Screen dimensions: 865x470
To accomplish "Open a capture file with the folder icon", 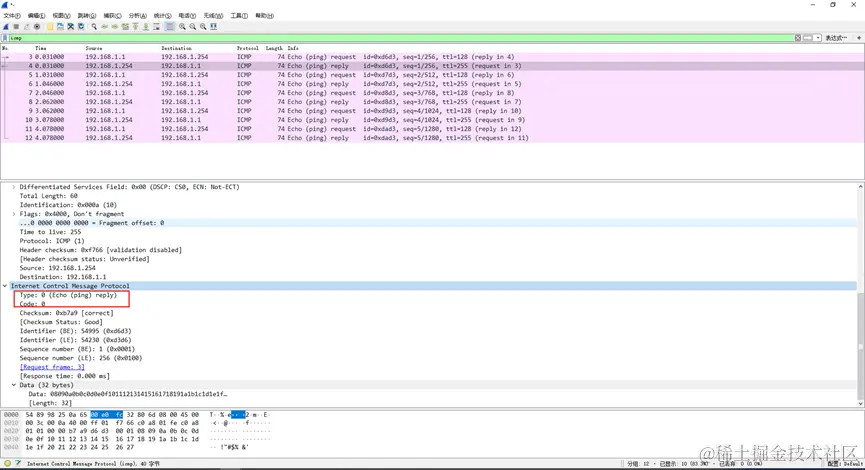I will 50,26.
